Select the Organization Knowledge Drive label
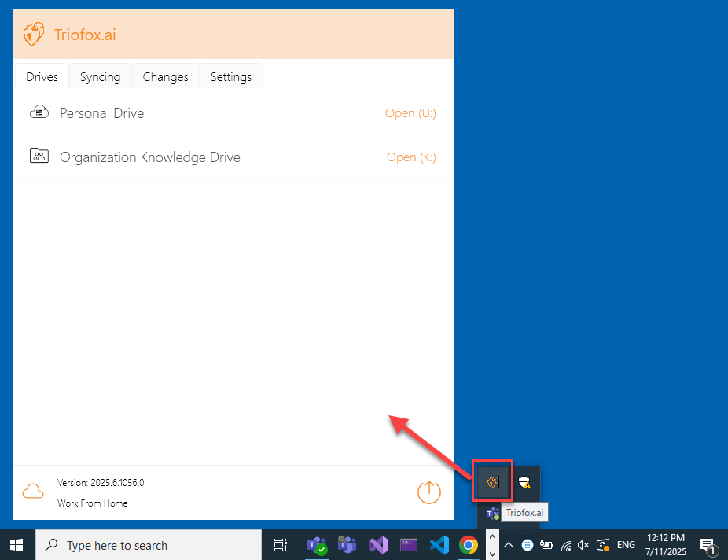 coord(150,157)
